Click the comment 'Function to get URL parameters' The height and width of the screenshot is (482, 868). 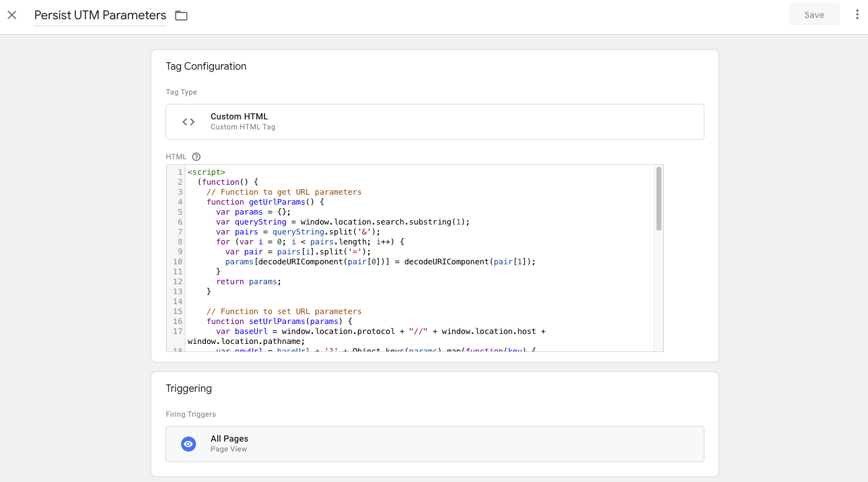point(284,192)
